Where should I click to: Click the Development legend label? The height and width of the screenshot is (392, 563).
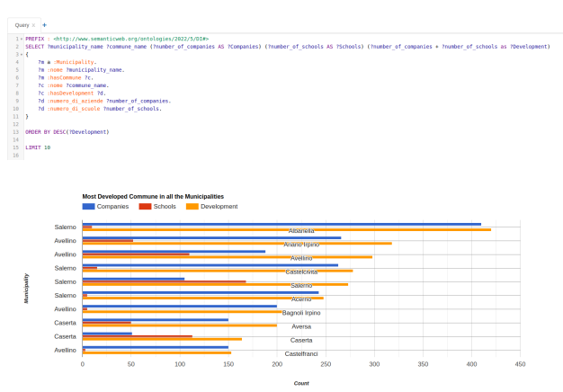219,207
